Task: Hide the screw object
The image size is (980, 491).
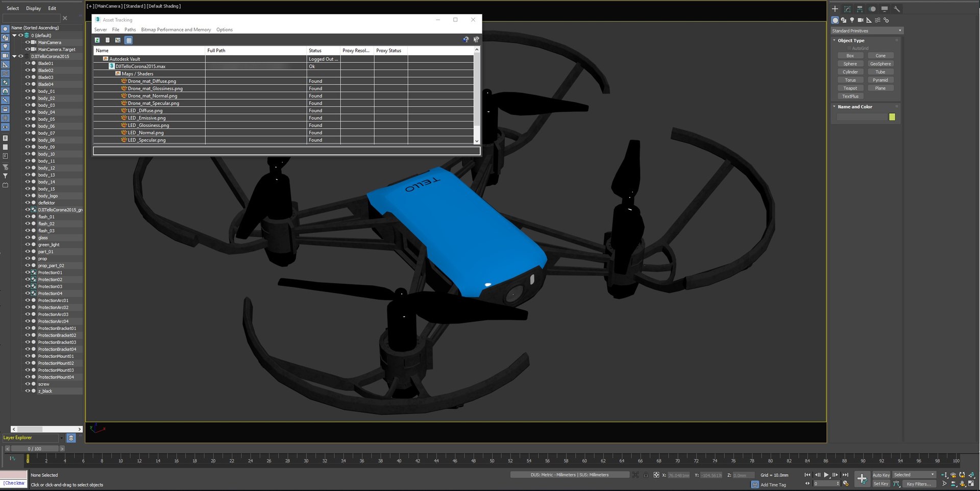Action: coord(28,384)
